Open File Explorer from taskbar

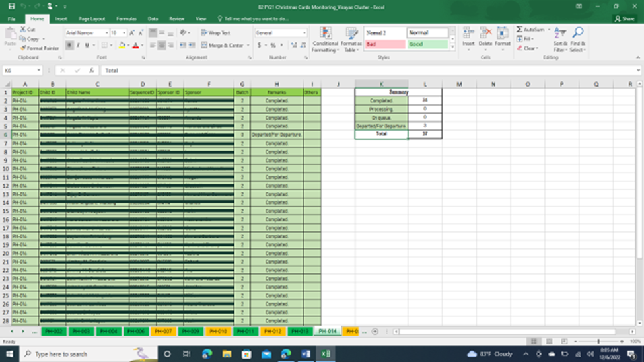pyautogui.click(x=227, y=354)
